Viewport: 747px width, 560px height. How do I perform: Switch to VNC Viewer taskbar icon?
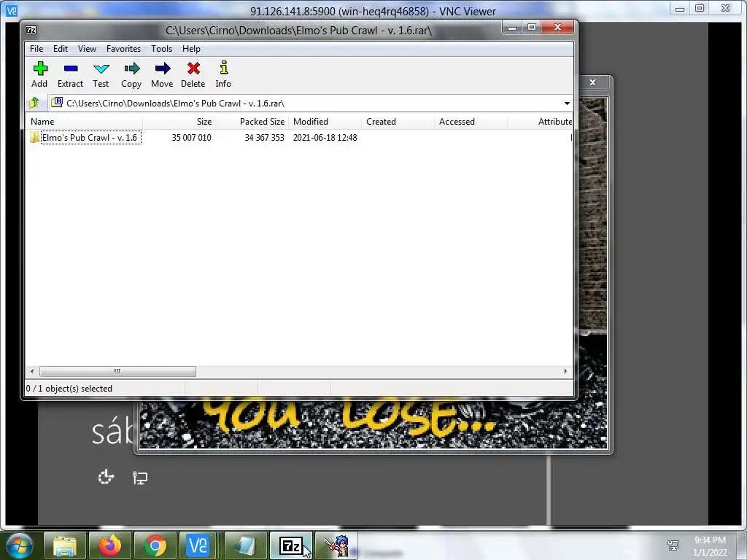pyautogui.click(x=198, y=545)
